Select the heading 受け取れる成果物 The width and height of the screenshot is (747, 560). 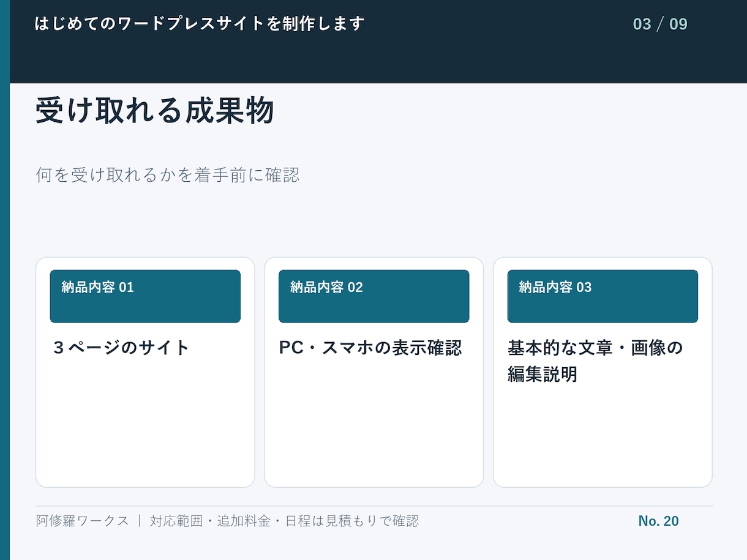[154, 111]
